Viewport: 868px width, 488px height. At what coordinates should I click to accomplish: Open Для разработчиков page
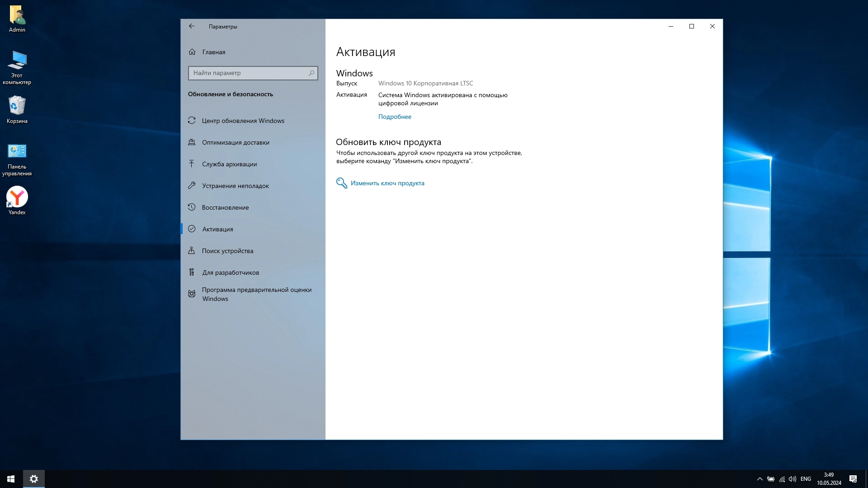click(x=231, y=272)
